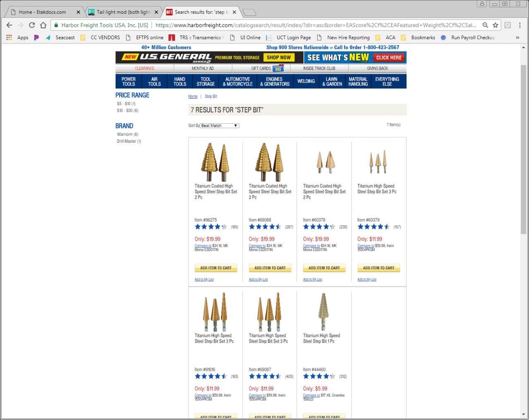Add item #60379 to cart
The image size is (529, 420).
(x=379, y=268)
